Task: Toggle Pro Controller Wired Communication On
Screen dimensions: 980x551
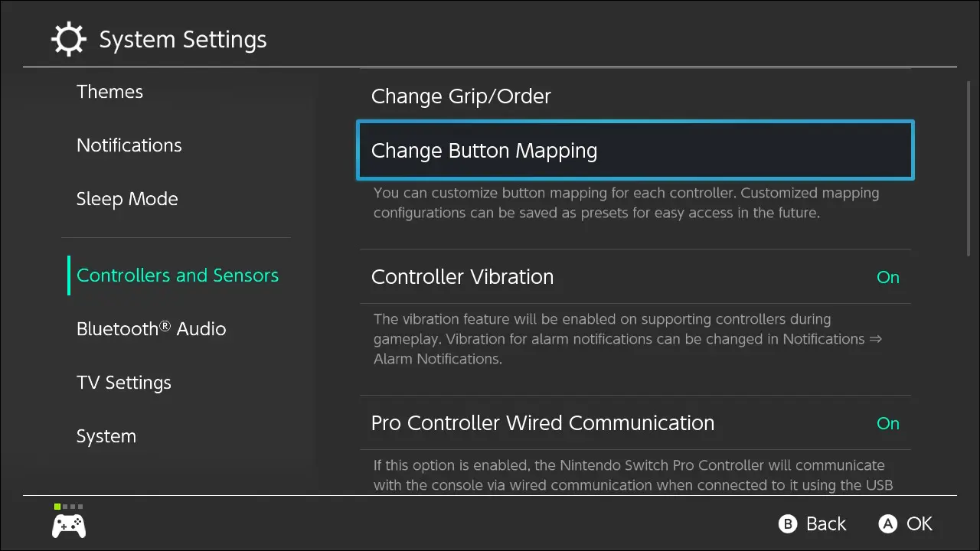Action: pyautogui.click(x=887, y=423)
